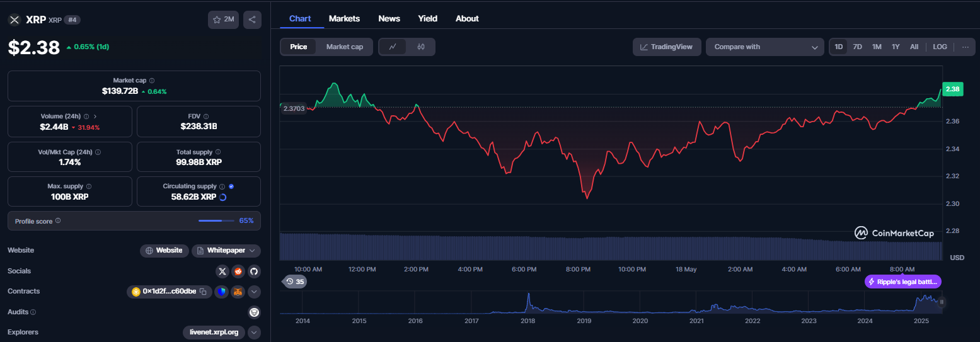
Task: Click the 2018 peak in overview timeline
Action: pyautogui.click(x=529, y=295)
